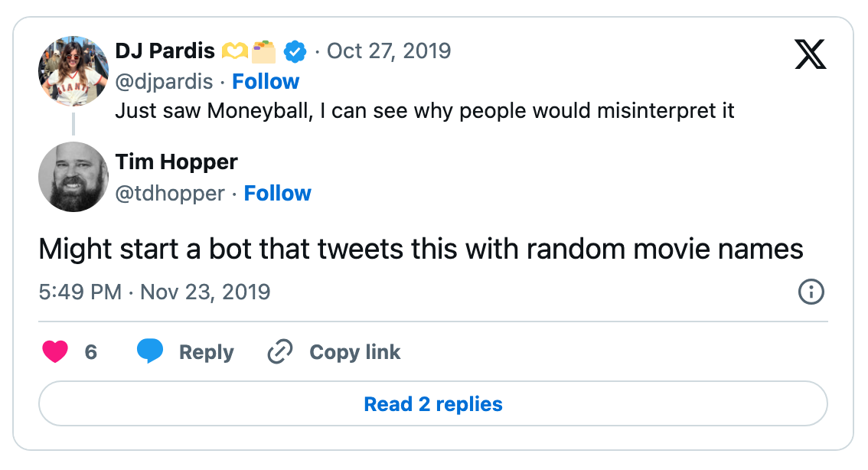Click the @djpardis handle

[x=164, y=82]
